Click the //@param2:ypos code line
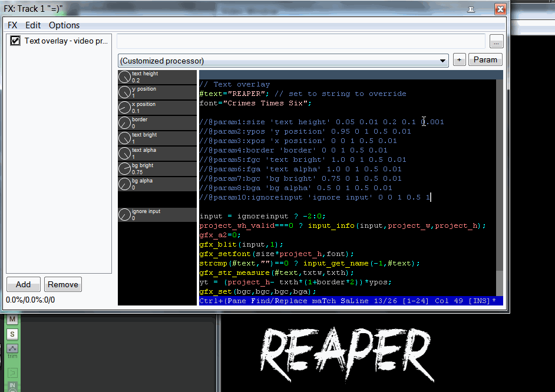The width and height of the screenshot is (555, 392). (x=305, y=131)
